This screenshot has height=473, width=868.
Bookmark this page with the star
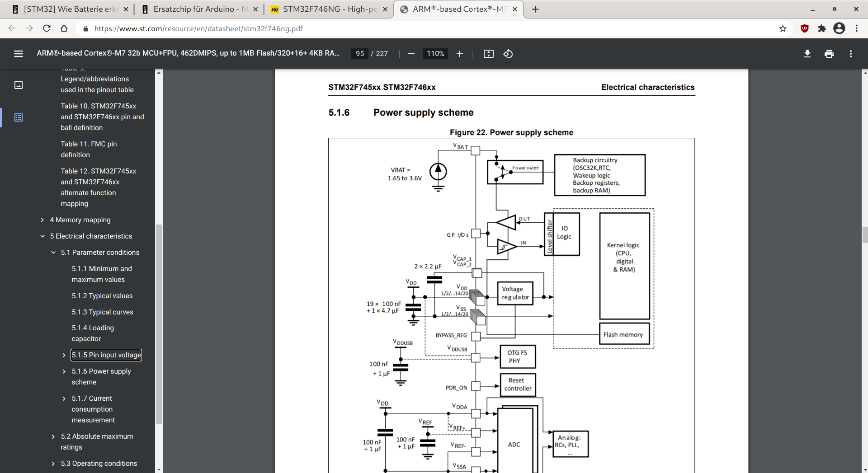[783, 28]
